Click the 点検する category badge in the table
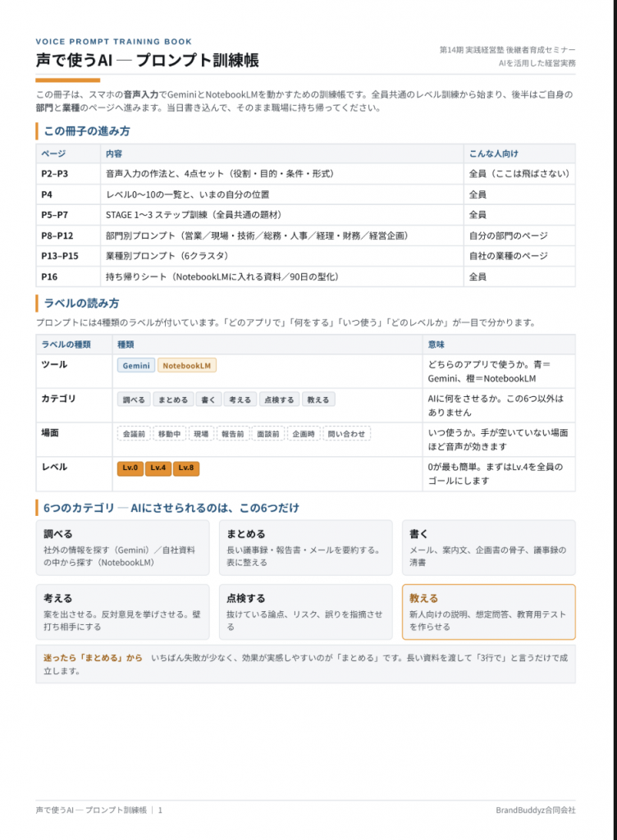 tap(278, 399)
